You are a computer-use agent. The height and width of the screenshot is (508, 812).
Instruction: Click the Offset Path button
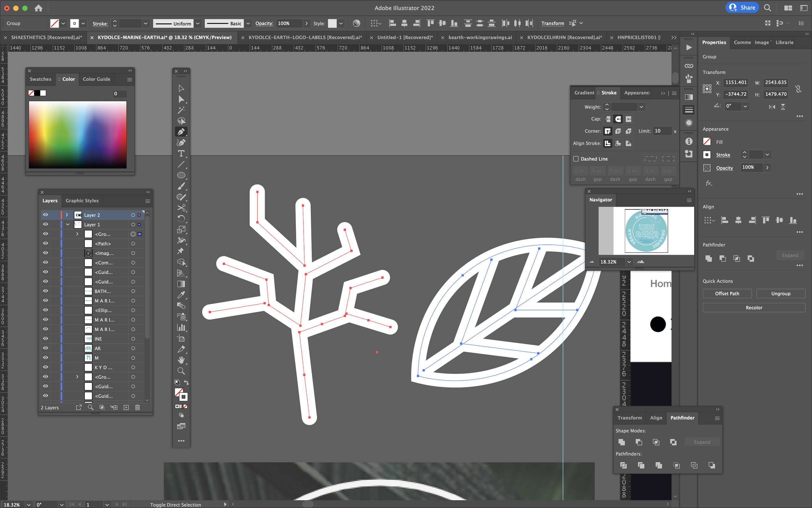click(727, 293)
